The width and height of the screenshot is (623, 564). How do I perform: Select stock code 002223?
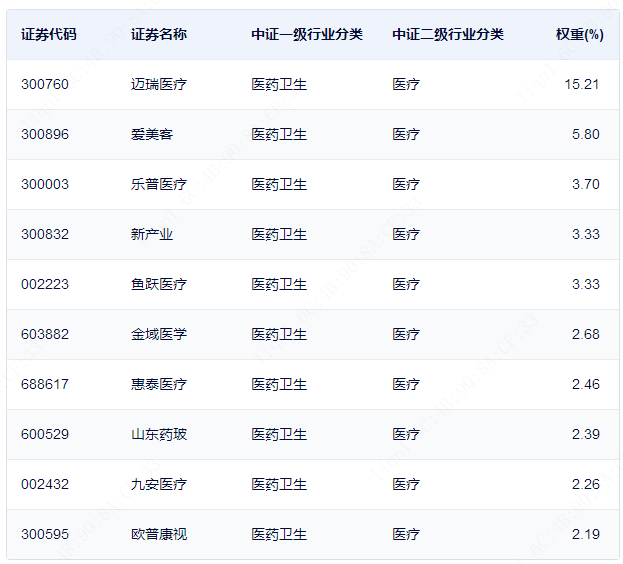(44, 284)
